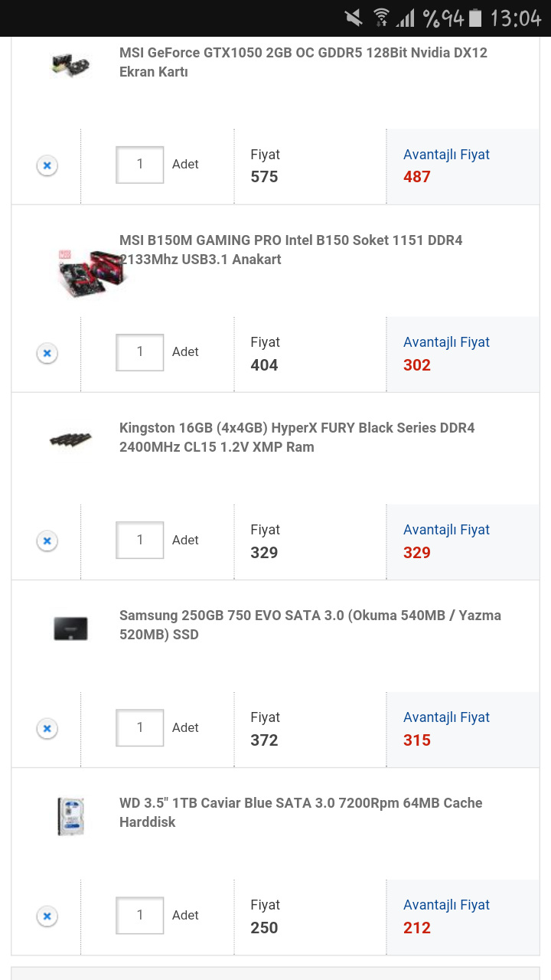Screen dimensions: 551x980
Task: Edit quantity field for Kingston HyperX RAM
Action: click(140, 540)
